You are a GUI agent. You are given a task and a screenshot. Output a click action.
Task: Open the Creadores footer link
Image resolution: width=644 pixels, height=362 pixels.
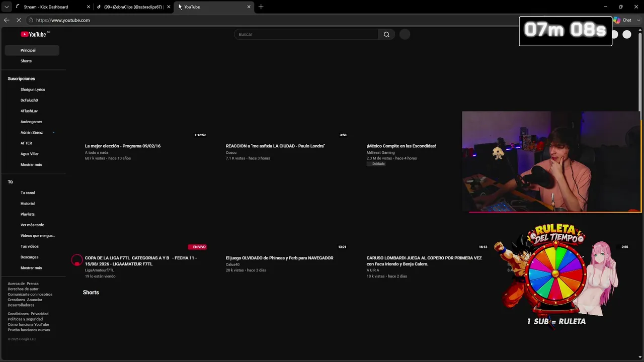click(x=16, y=300)
